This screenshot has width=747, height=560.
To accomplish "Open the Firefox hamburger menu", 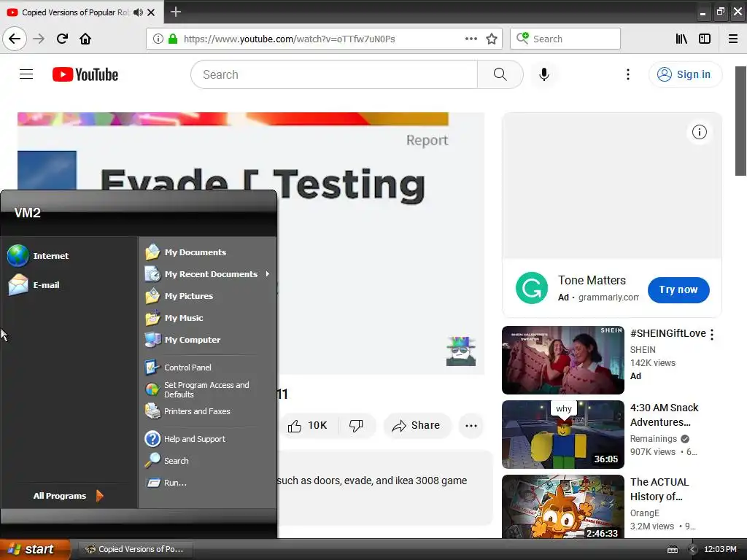I will [x=733, y=39].
